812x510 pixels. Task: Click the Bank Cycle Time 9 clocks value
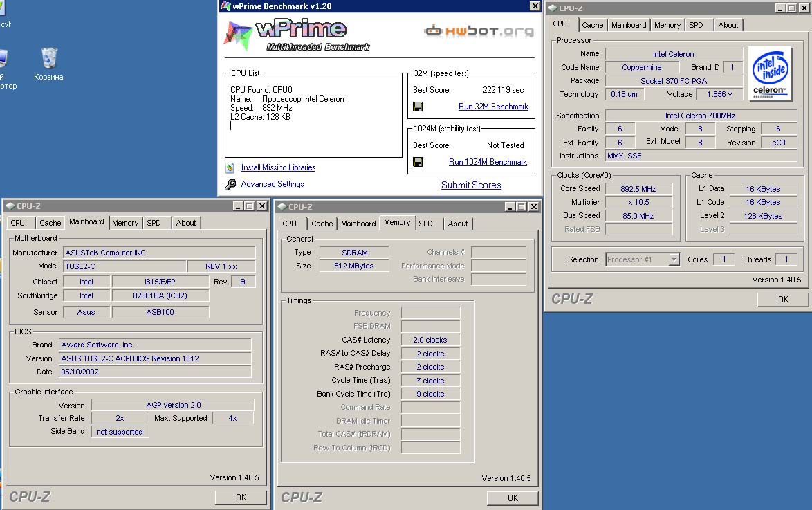coord(430,394)
